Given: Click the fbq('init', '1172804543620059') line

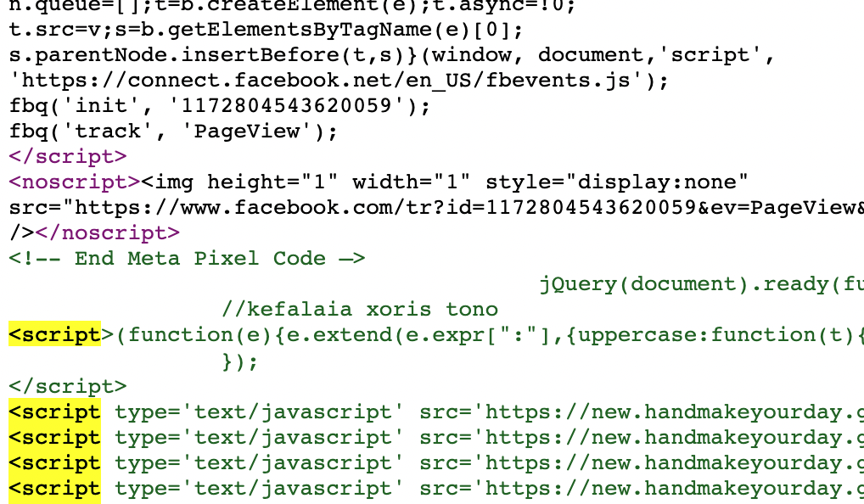Looking at the screenshot, I should (x=219, y=106).
